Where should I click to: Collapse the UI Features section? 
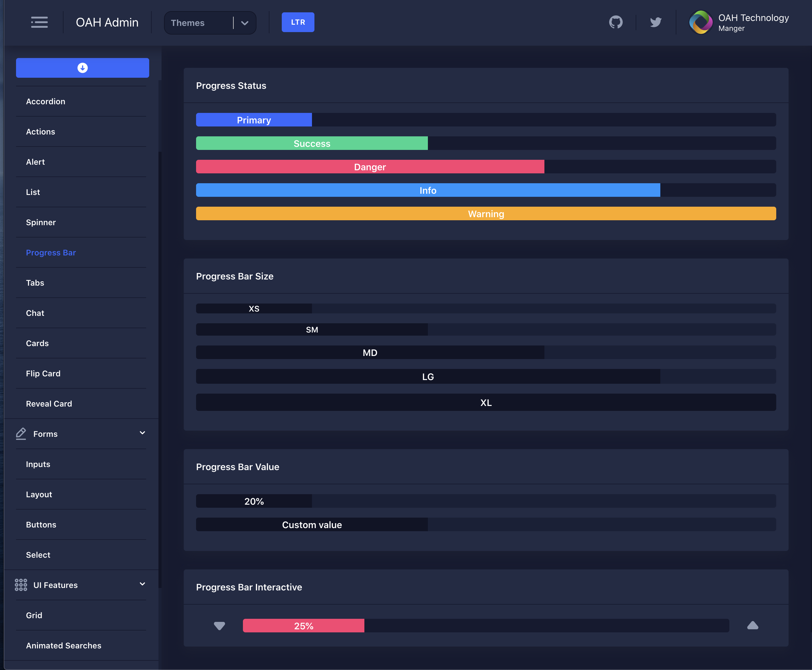coord(142,584)
